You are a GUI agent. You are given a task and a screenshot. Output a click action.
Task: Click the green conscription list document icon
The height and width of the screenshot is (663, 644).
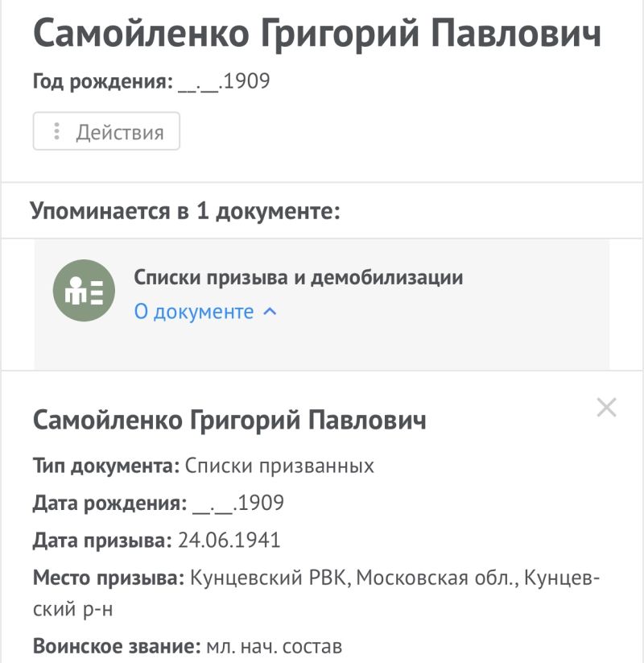click(x=84, y=291)
